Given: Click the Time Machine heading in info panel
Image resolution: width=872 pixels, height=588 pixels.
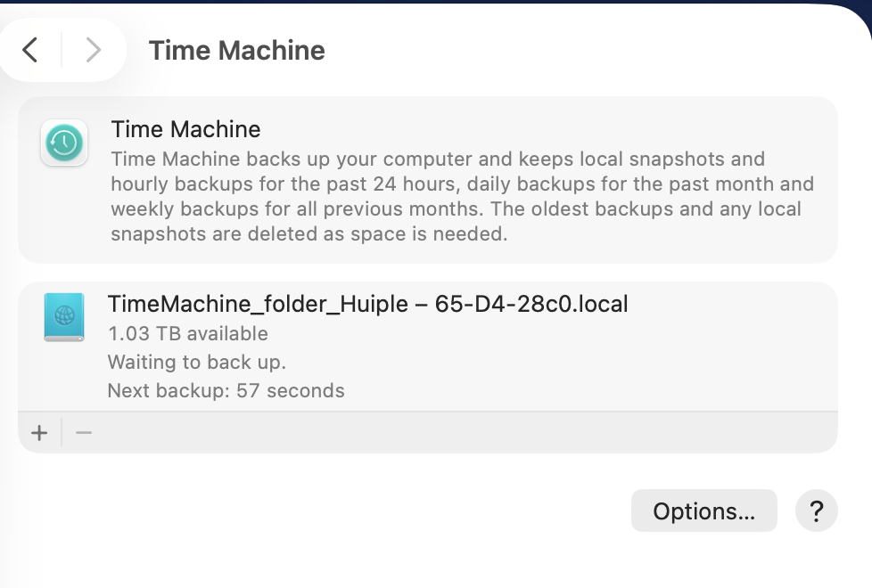Looking at the screenshot, I should pos(185,129).
